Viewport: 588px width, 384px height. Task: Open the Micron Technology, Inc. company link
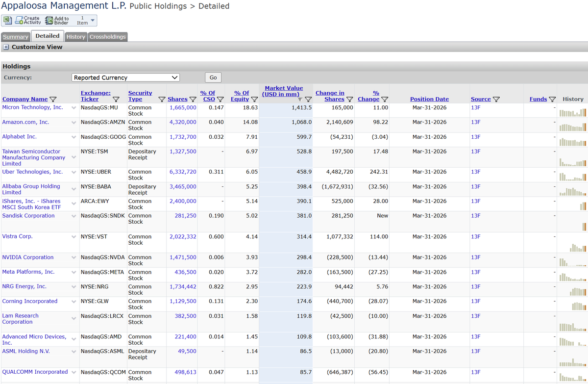[x=32, y=107]
